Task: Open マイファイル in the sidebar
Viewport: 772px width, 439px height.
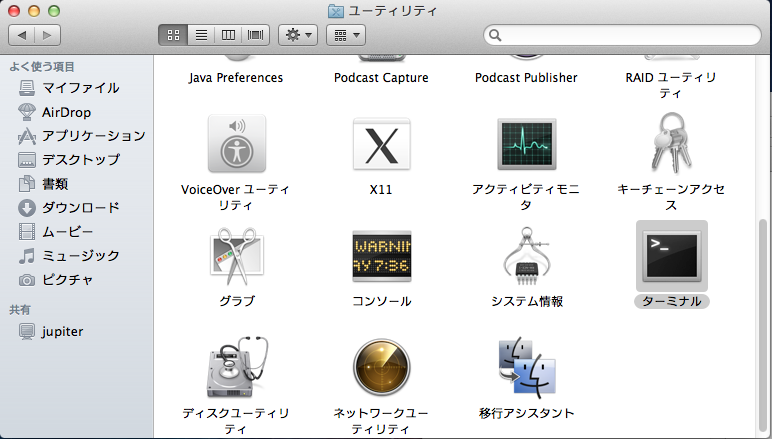Action: [x=77, y=88]
